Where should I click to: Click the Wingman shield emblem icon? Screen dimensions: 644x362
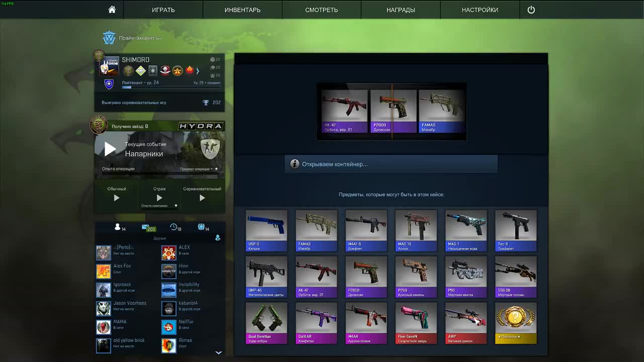pos(210,149)
